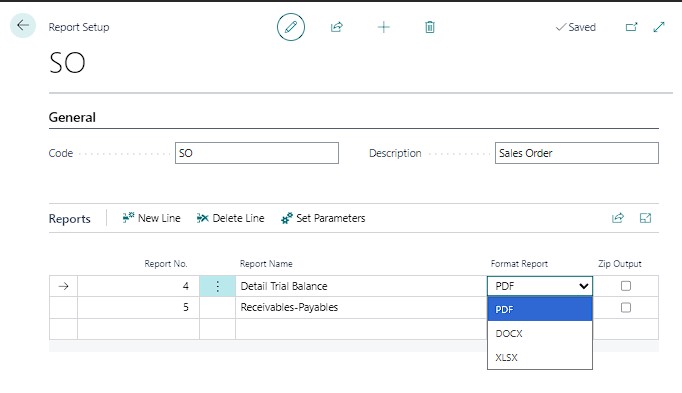Tick Zip Output for Detail Trial Balance
This screenshot has height=393, width=682.
625,286
